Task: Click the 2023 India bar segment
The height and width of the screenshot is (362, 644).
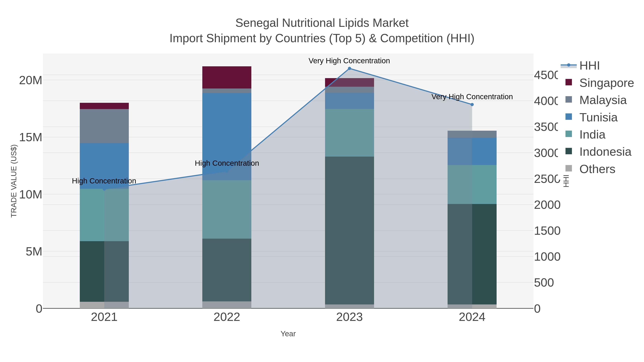Action: point(350,133)
